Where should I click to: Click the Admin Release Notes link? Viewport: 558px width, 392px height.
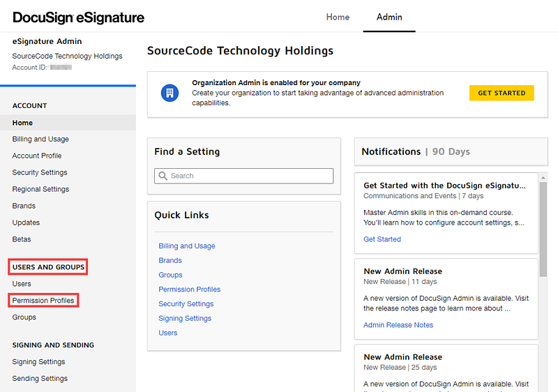click(x=398, y=325)
